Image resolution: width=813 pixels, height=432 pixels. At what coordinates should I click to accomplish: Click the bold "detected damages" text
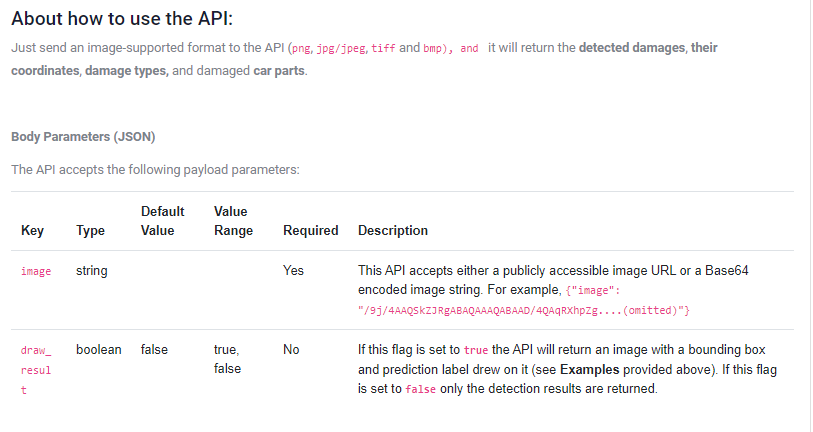pyautogui.click(x=632, y=48)
